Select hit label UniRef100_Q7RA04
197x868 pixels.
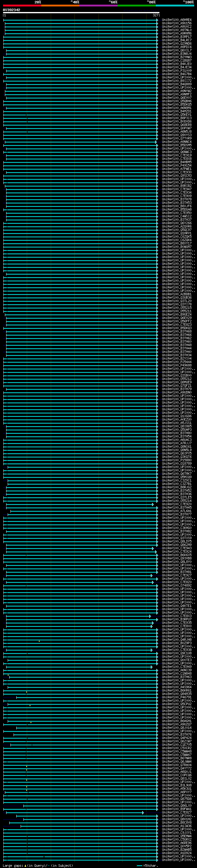pos(177,765)
